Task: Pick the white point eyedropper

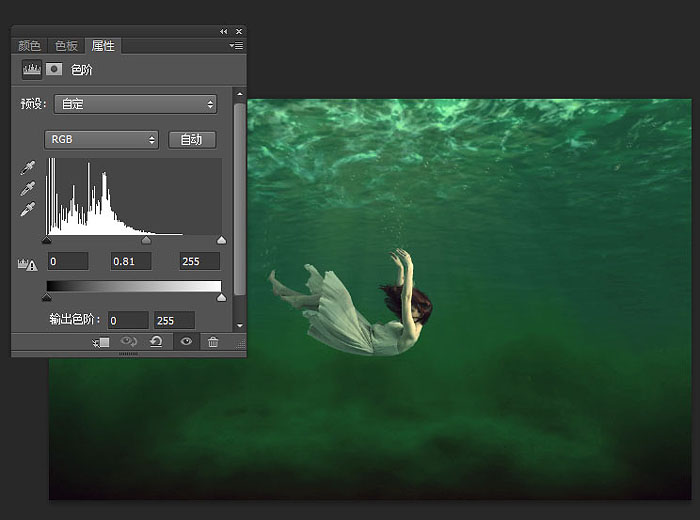Action: (28, 209)
